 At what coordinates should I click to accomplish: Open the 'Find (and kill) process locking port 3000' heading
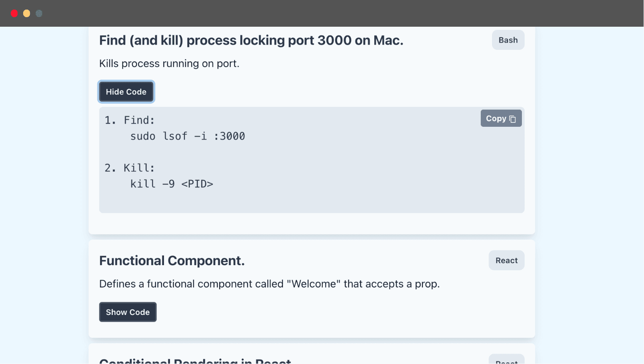pos(251,40)
